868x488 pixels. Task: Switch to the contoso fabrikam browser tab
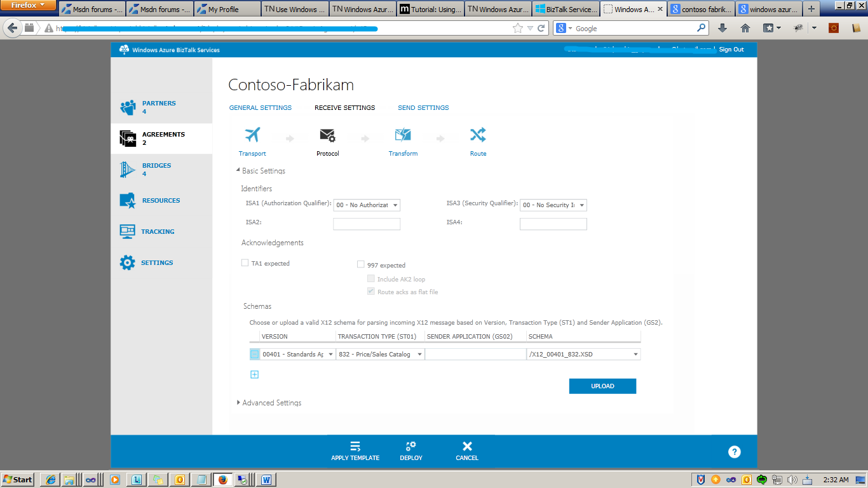pyautogui.click(x=701, y=10)
